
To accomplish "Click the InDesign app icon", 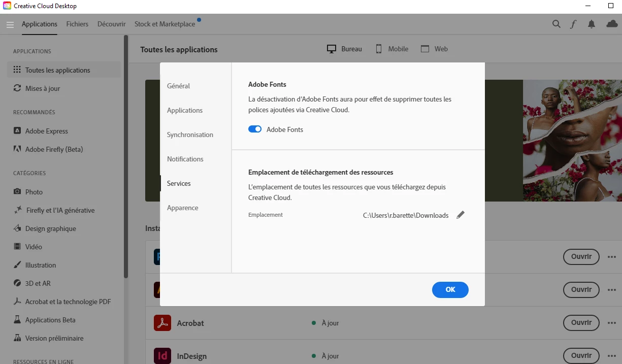I will point(162,356).
